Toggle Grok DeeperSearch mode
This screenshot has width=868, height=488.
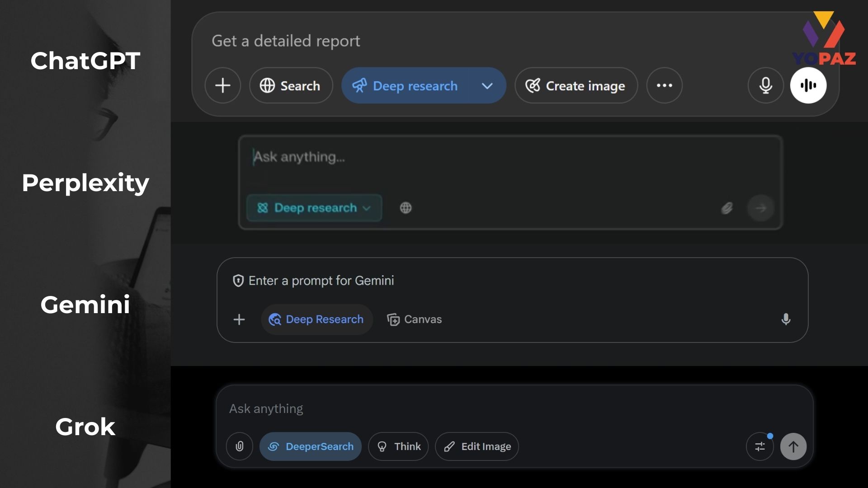[x=311, y=446]
